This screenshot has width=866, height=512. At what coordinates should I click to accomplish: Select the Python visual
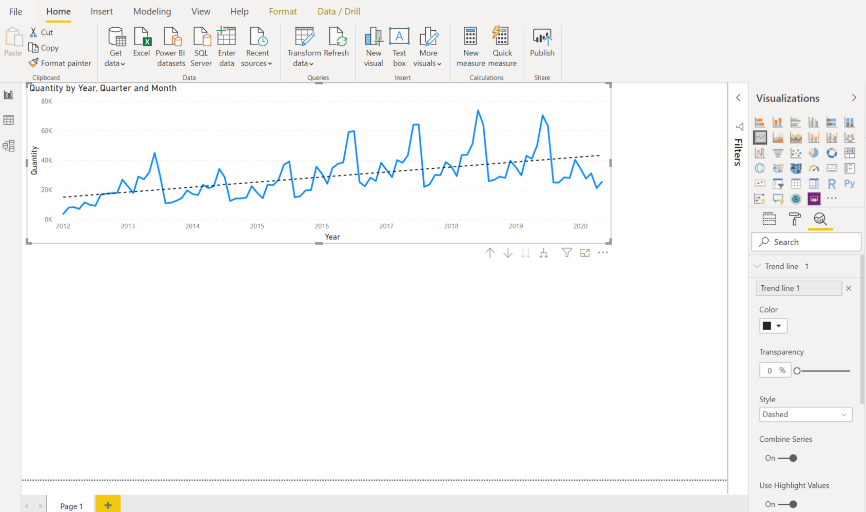click(x=849, y=184)
